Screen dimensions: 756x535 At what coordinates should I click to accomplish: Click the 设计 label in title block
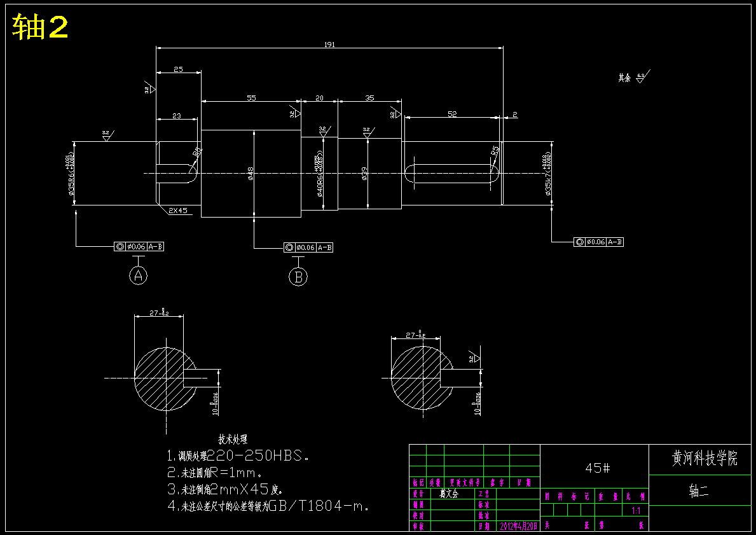[418, 494]
